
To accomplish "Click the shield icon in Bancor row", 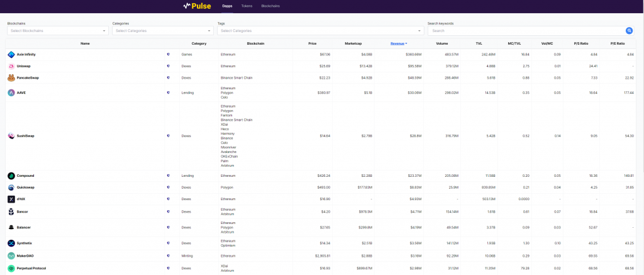I will [x=169, y=211].
